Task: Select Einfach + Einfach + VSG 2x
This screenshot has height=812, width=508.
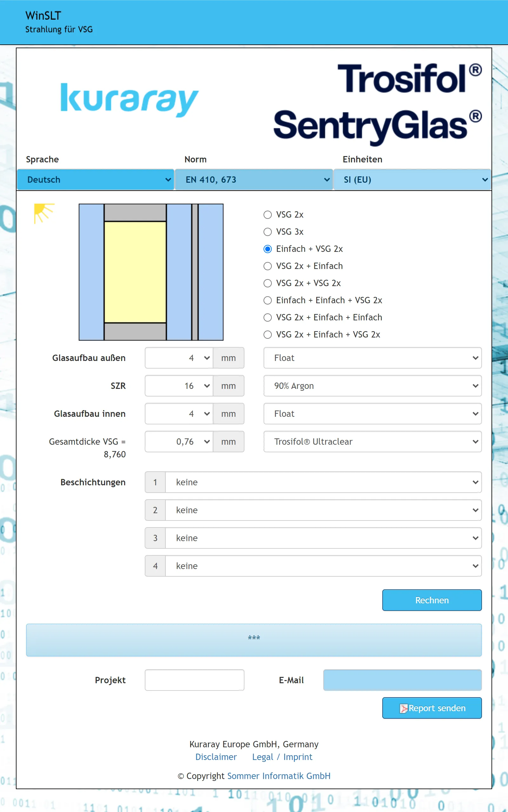Action: click(267, 300)
